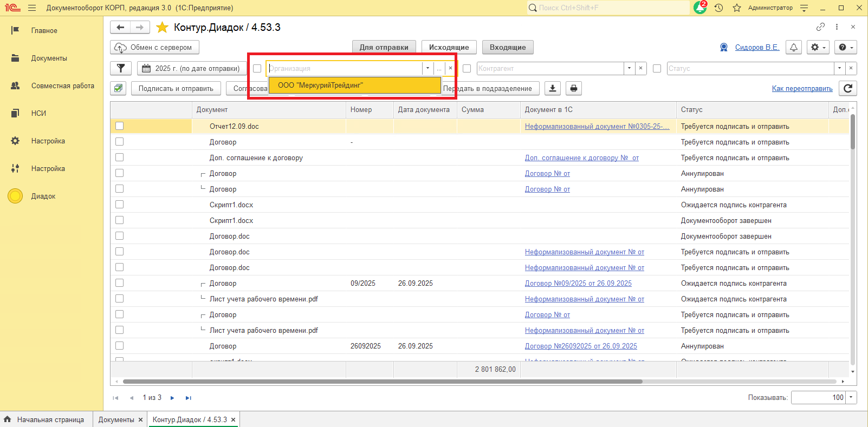Tick checkbox for Отчет12.09.doc row
Image resolution: width=868 pixels, height=427 pixels.
click(120, 126)
